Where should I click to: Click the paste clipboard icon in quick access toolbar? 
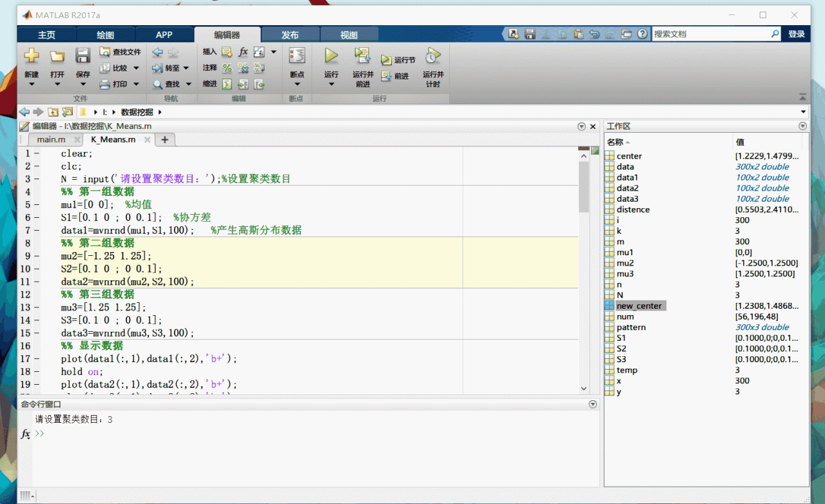[578, 34]
